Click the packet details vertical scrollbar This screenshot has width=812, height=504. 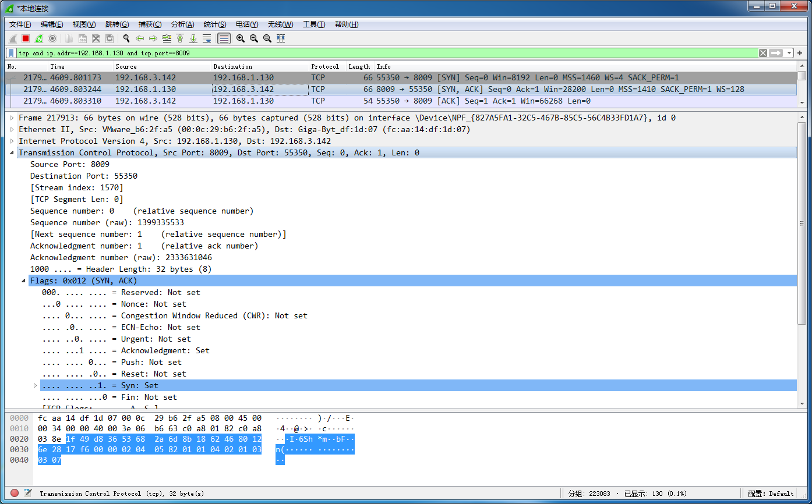tap(802, 259)
